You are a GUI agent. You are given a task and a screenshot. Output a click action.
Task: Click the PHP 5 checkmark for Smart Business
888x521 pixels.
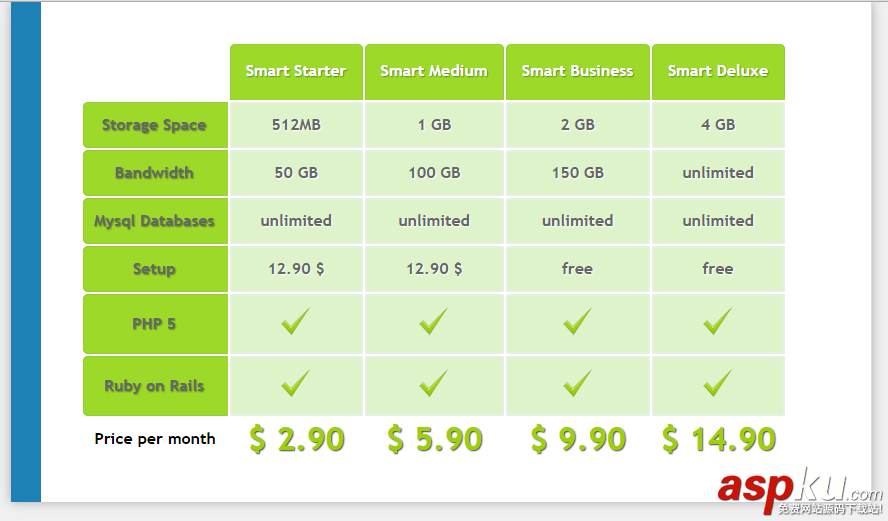pos(577,322)
